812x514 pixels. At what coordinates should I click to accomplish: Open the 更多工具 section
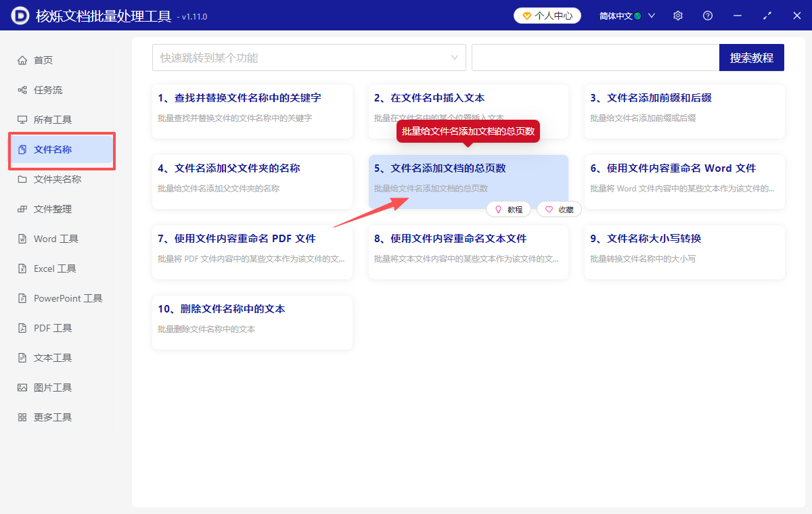[22, 417]
